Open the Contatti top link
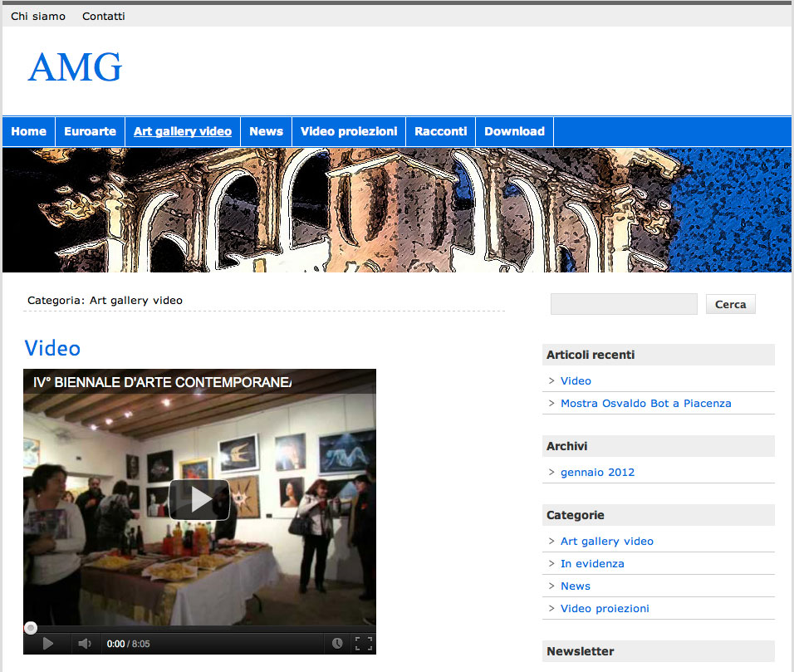794x672 pixels. point(104,16)
